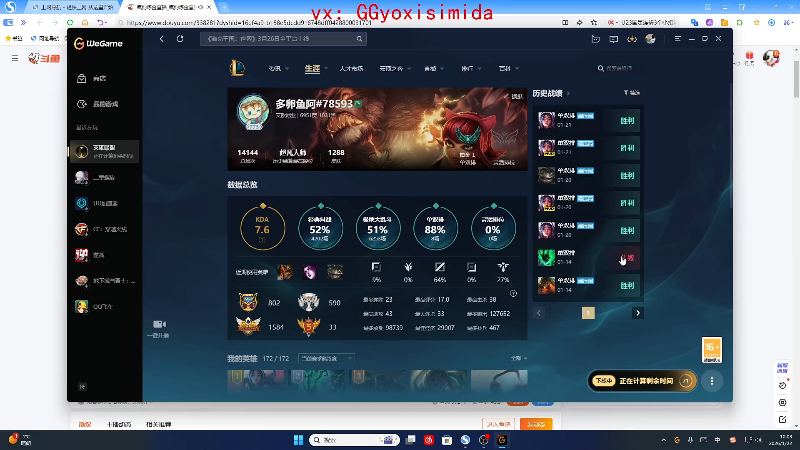Click the download status bar button

[642, 381]
